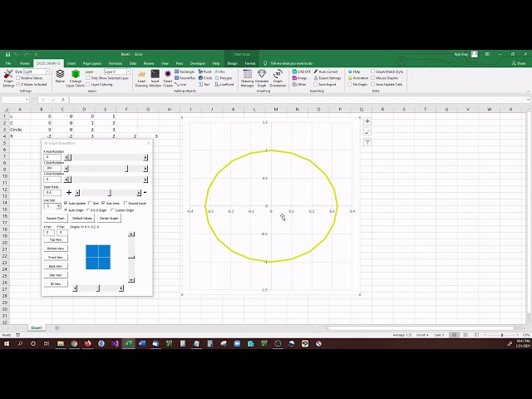Open the Input Window tool
This screenshot has height=399, width=532.
[x=155, y=78]
